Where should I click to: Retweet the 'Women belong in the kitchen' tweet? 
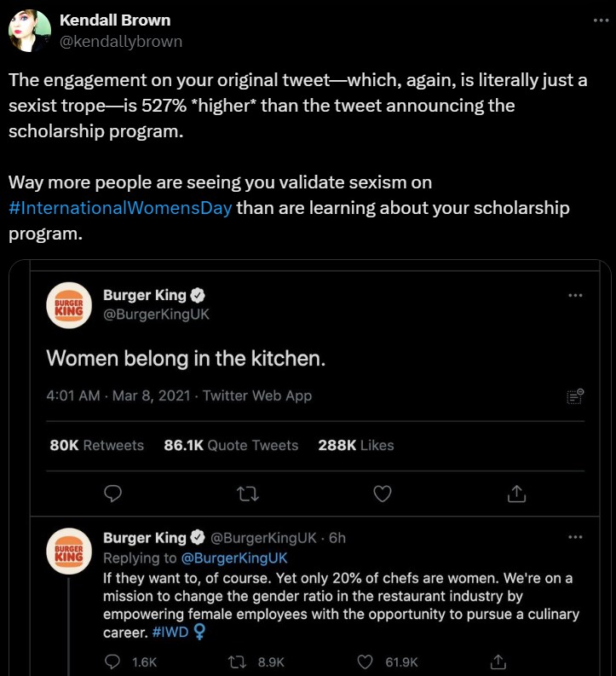[247, 494]
